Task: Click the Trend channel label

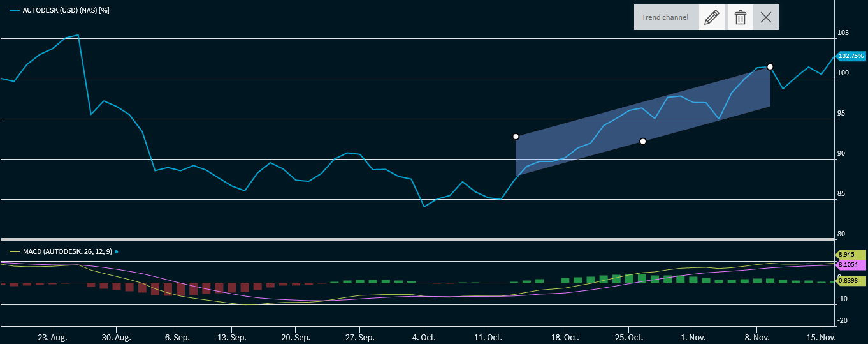Action: (665, 17)
